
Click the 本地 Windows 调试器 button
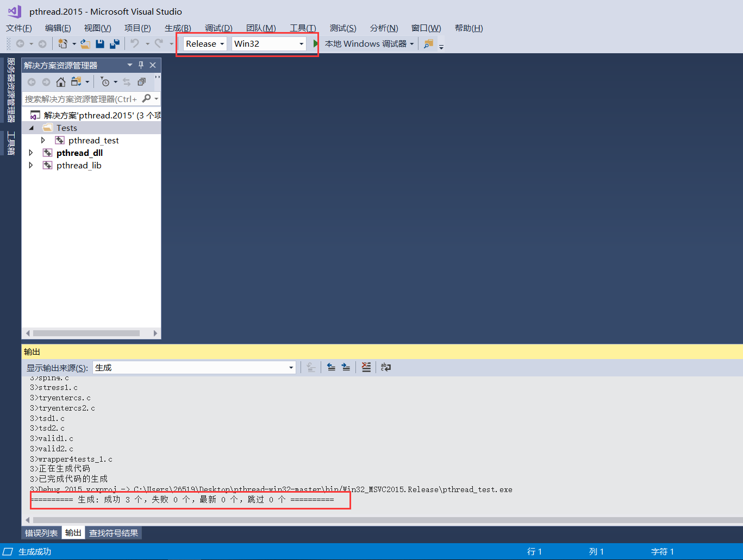coord(365,43)
